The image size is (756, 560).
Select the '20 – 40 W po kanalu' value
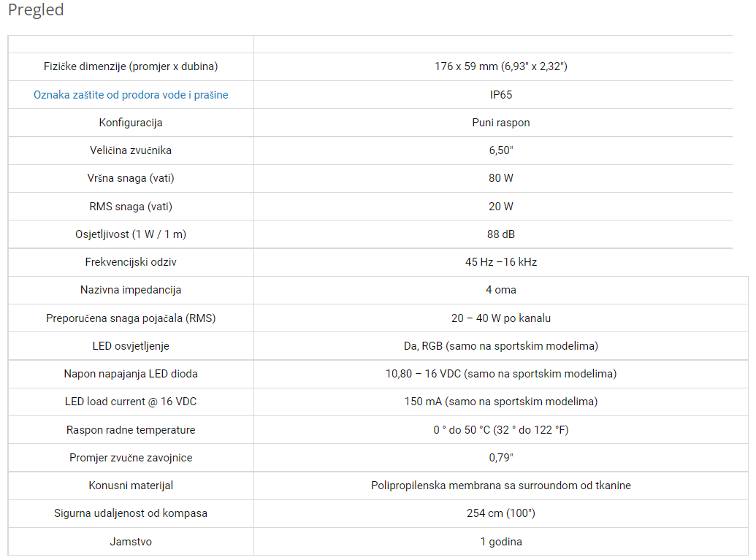pyautogui.click(x=501, y=318)
